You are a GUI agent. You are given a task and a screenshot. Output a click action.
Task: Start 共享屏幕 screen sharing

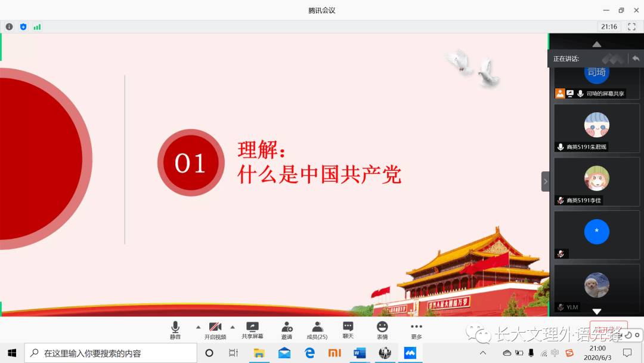click(252, 330)
